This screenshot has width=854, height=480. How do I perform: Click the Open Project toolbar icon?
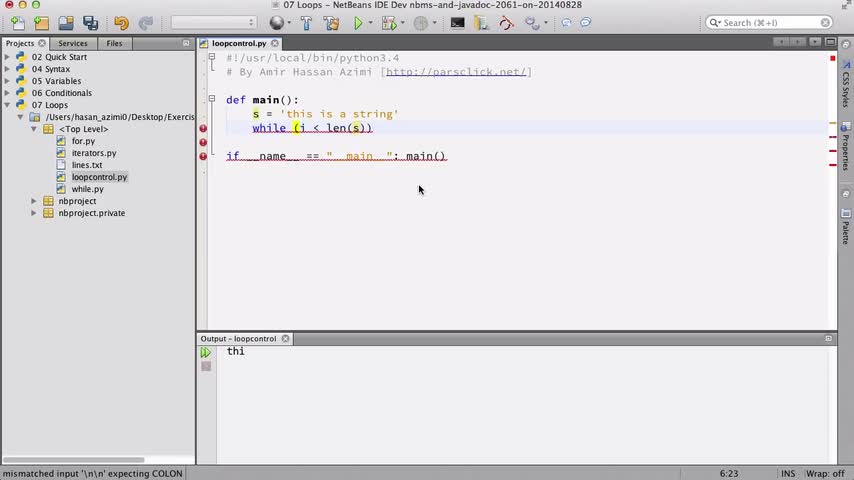coord(66,23)
